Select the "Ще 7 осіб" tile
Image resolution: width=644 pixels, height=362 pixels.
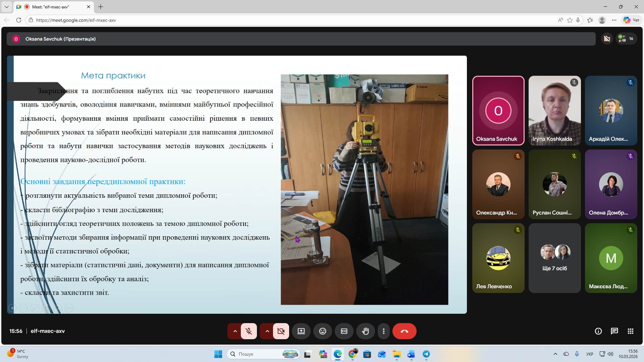pos(554,258)
